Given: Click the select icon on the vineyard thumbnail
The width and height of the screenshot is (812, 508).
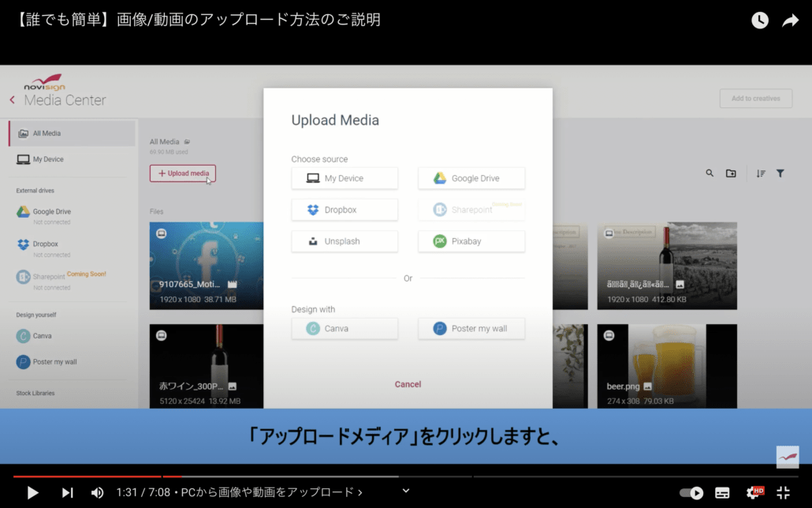Looking at the screenshot, I should 609,233.
